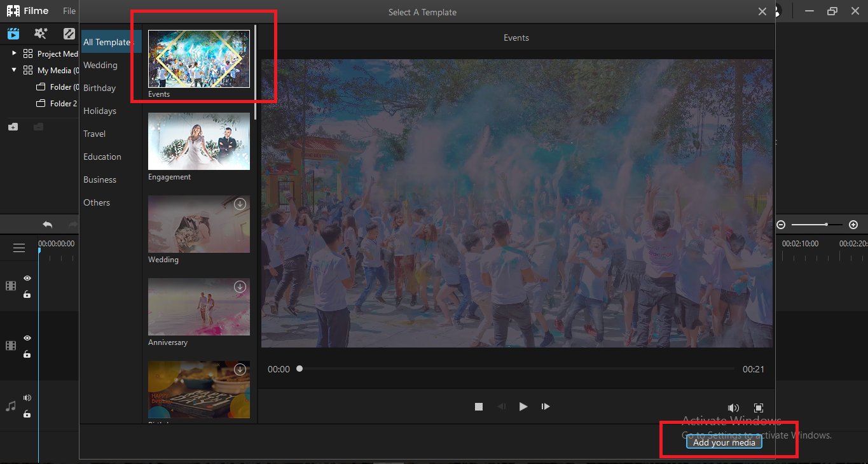
Task: Open the Media library panel icon
Action: click(x=13, y=33)
